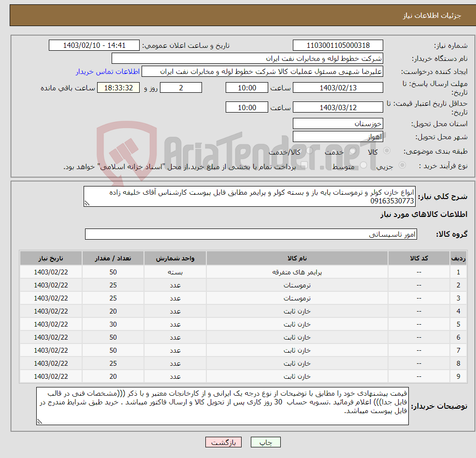This screenshot has height=458, width=476.
Task: Click خازن ثابت name in row 9
Action: coord(297,377)
